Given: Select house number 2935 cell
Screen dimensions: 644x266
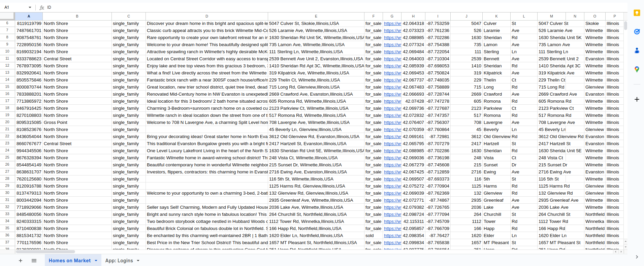Looking at the screenshot, I should click(466, 200).
